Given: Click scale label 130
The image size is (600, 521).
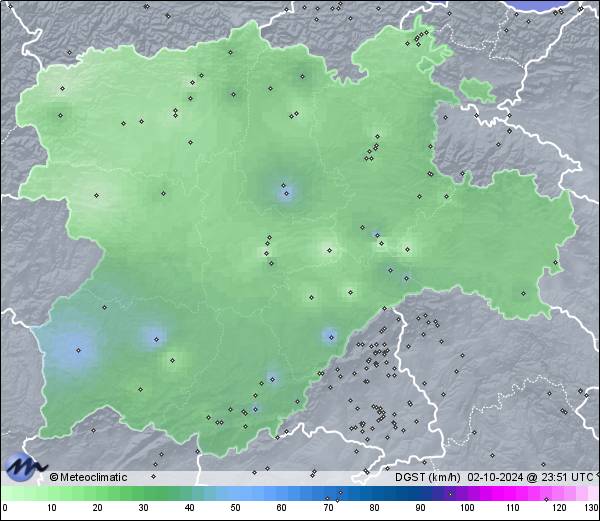Looking at the screenshot, I should 592,508.
